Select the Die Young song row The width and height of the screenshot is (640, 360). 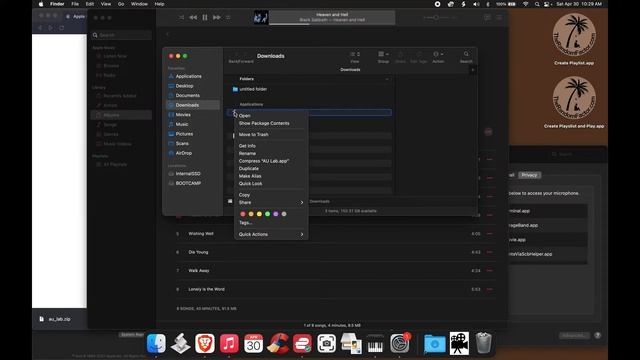click(336, 252)
